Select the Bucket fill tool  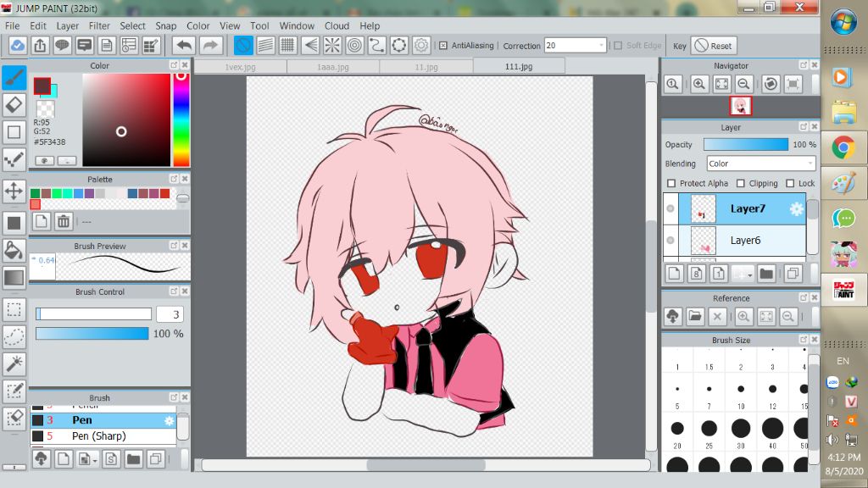coord(14,251)
